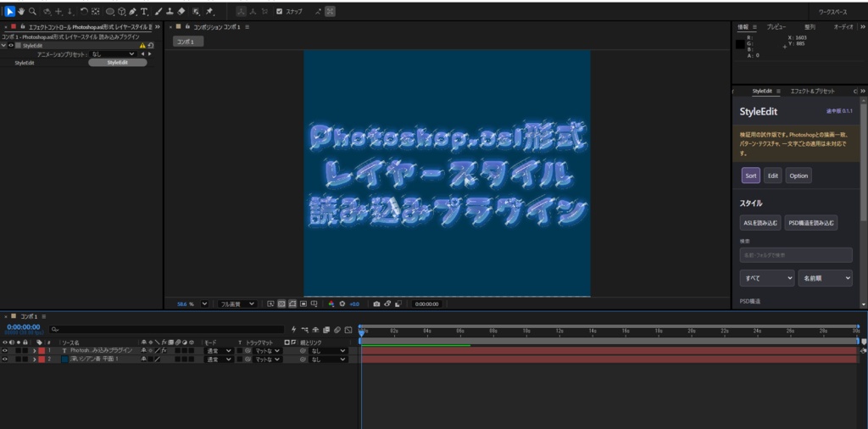Click the StyleEdit warning triangle icon
The height and width of the screenshot is (429, 868).
tap(142, 46)
